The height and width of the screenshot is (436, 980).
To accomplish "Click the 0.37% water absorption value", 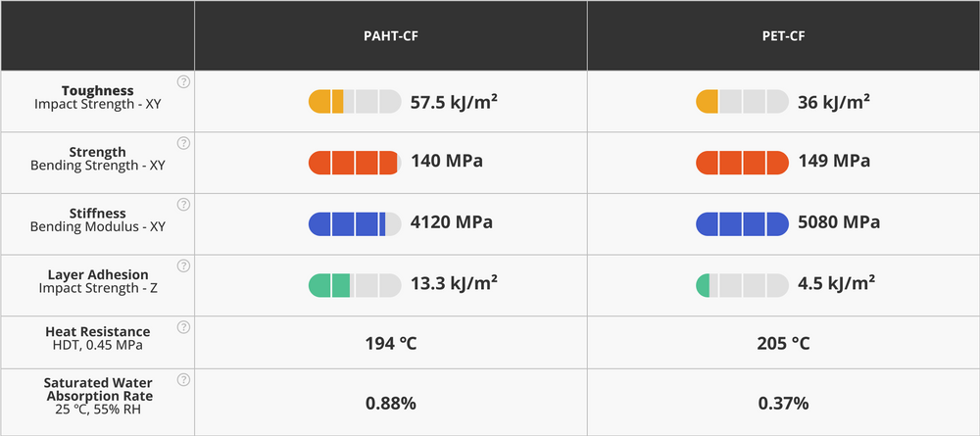I will click(x=783, y=403).
